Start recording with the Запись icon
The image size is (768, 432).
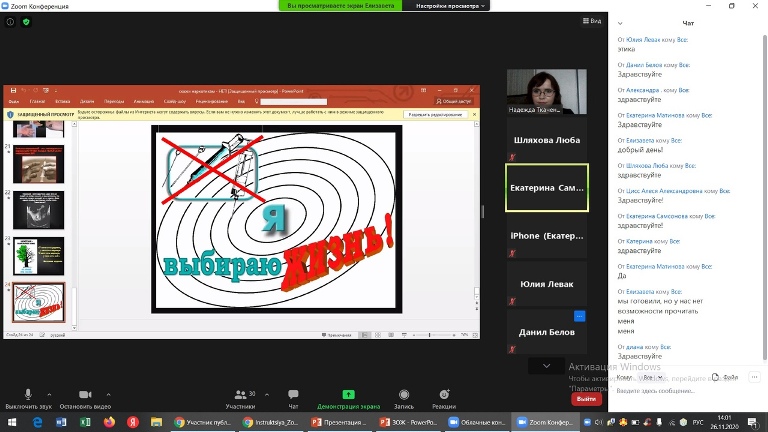404,395
